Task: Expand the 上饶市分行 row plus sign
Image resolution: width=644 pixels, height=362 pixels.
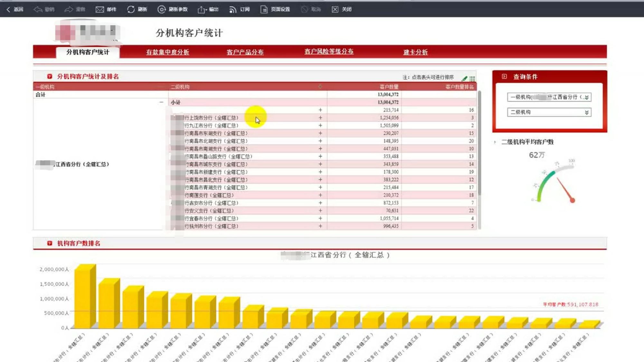Action: click(x=320, y=118)
